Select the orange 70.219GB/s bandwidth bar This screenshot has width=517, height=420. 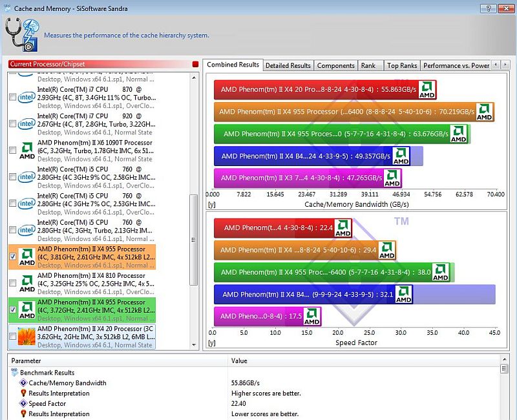point(353,112)
